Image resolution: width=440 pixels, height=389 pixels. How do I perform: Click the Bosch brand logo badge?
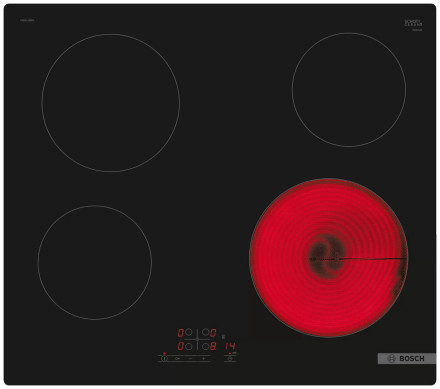407,358
